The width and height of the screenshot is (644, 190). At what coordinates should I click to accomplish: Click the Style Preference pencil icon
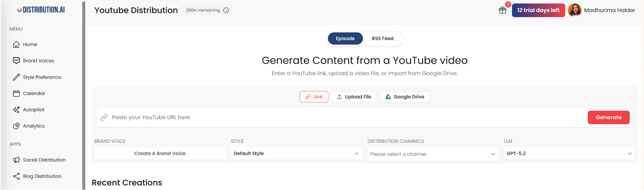16,77
